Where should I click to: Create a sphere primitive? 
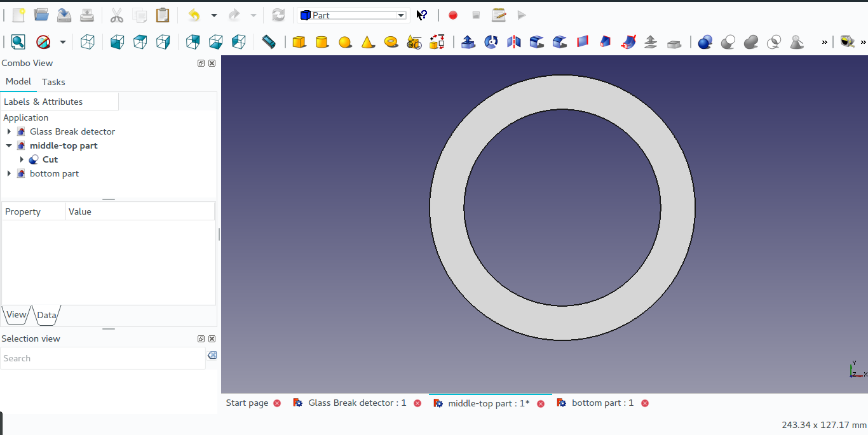(x=345, y=42)
